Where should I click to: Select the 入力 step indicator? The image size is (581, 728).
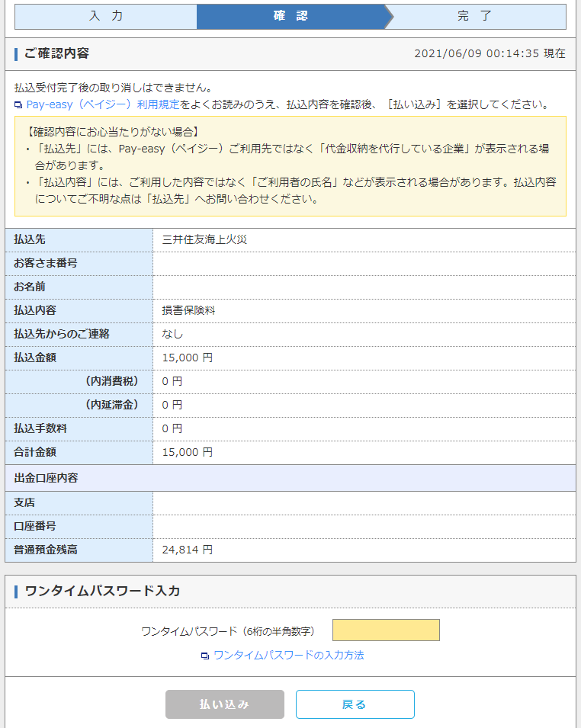(107, 16)
